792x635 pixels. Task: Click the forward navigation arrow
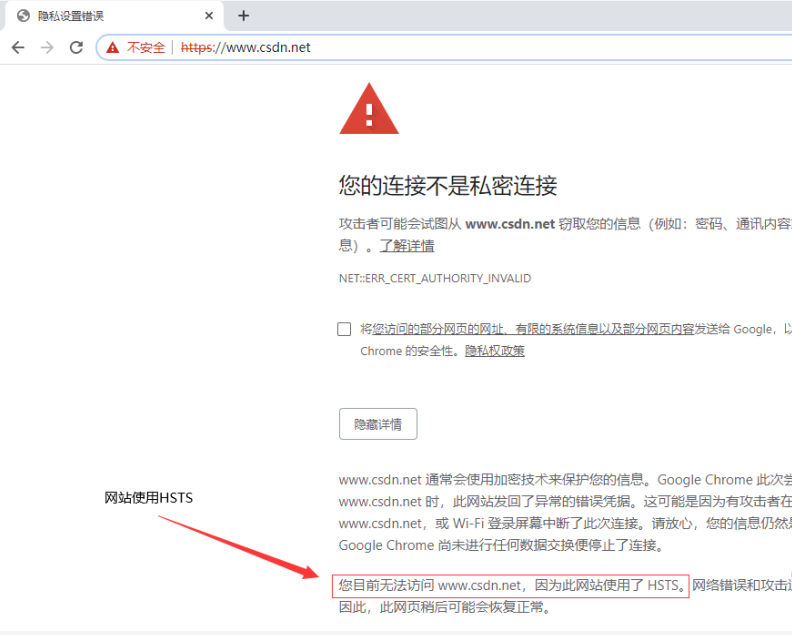click(x=47, y=47)
